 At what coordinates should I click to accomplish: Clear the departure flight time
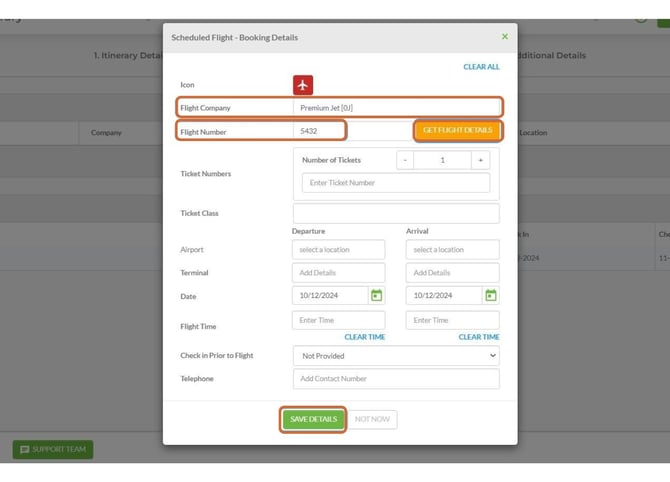365,337
